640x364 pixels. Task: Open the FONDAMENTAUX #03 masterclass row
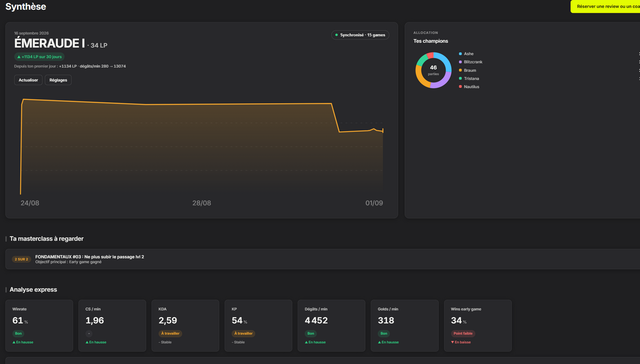[x=323, y=259]
